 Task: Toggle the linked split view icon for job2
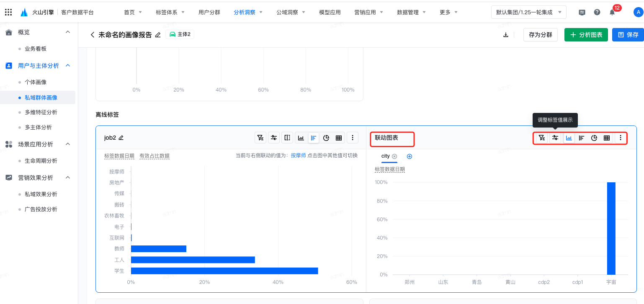click(x=287, y=138)
